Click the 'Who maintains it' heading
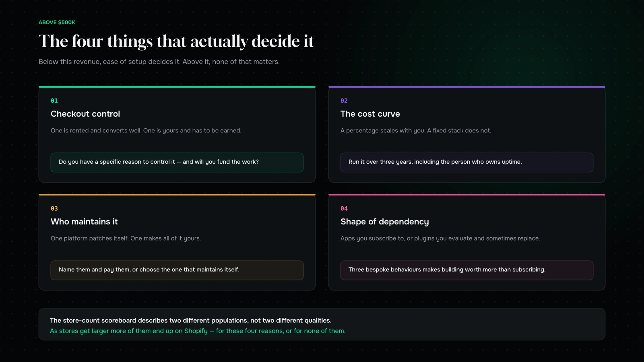The image size is (644, 362). point(84,222)
